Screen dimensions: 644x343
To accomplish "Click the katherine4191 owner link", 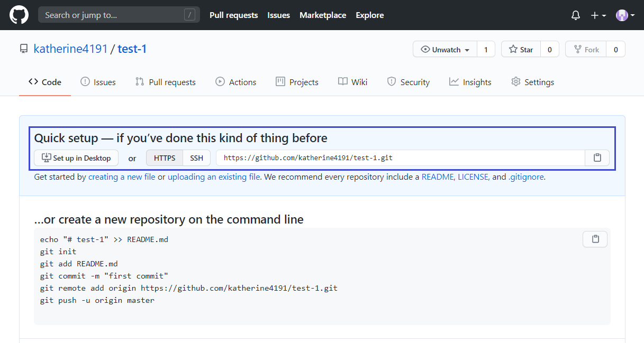I will [x=70, y=49].
